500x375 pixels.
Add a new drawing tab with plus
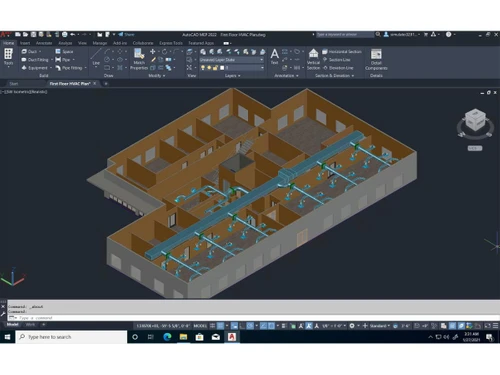106,84
